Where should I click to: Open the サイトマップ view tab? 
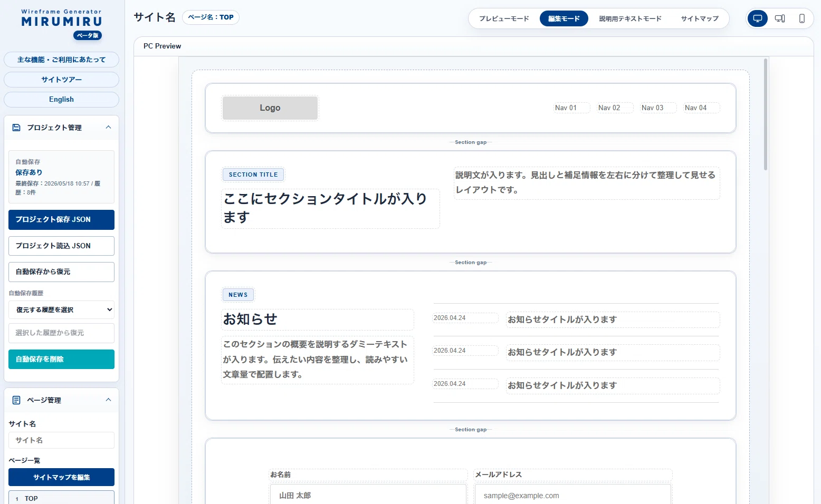700,18
